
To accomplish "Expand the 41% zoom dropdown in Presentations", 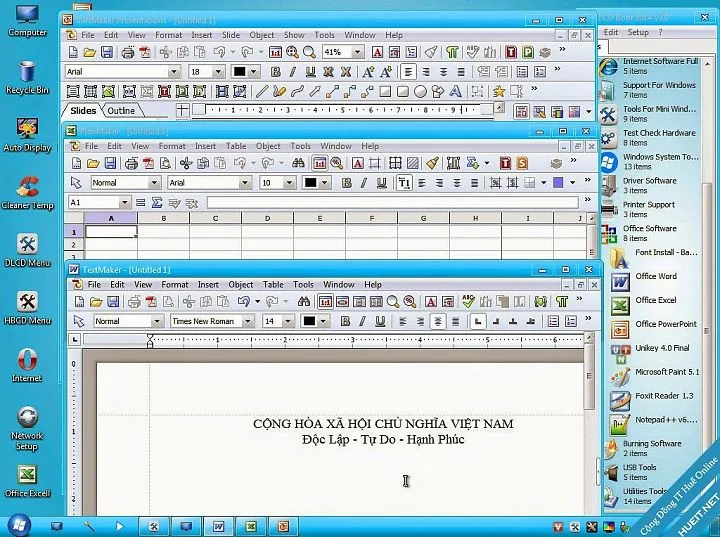I will (357, 52).
